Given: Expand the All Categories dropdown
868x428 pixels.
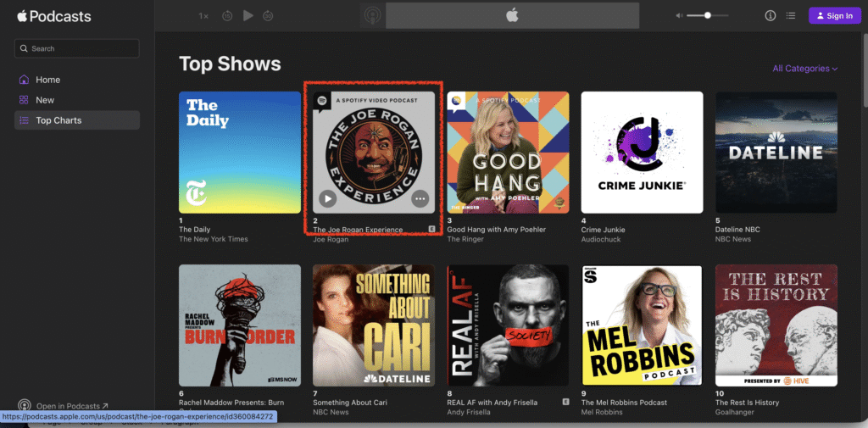Looking at the screenshot, I should (x=804, y=69).
